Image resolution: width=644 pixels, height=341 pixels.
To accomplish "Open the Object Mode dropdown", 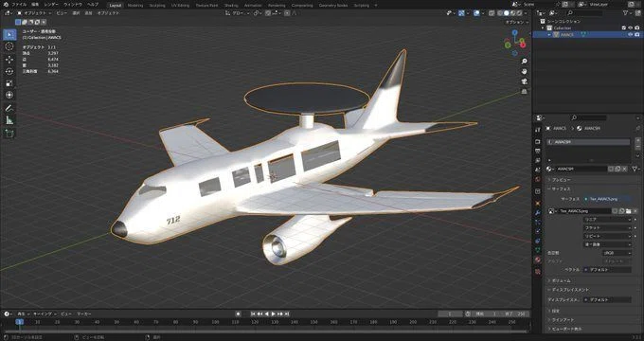I will tap(34, 13).
